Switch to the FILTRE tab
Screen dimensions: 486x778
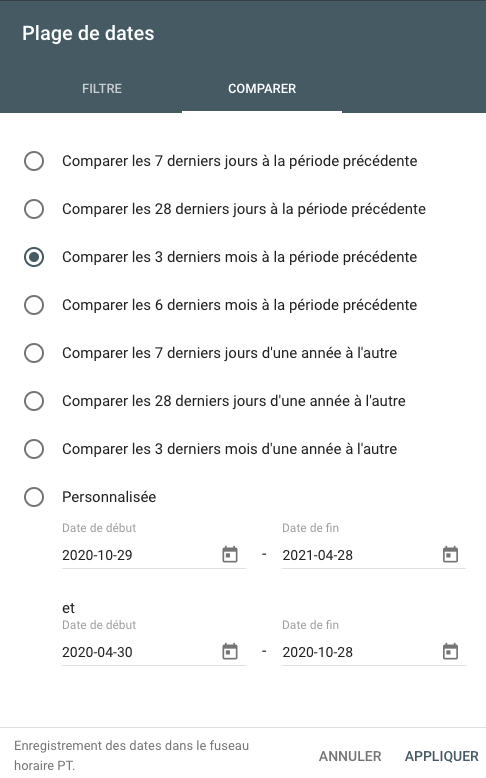pyautogui.click(x=102, y=89)
